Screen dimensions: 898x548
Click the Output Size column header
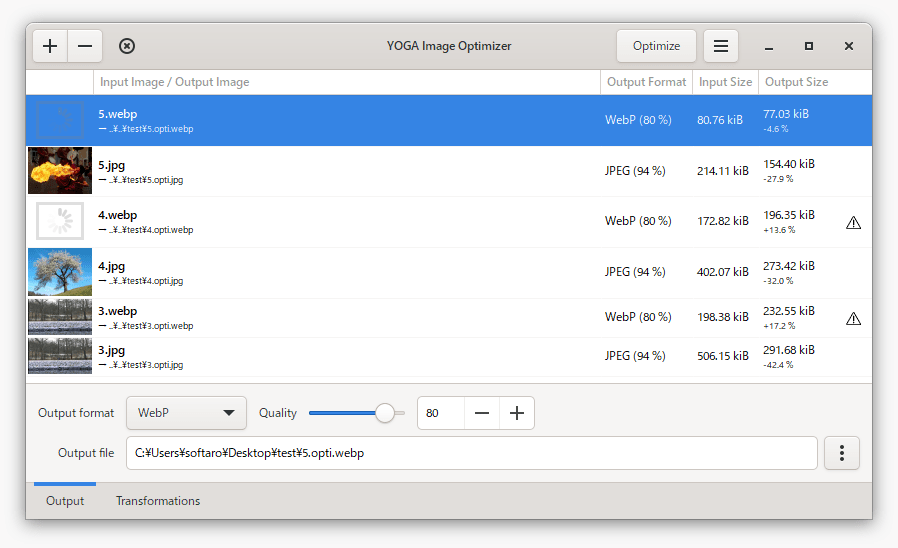[x=796, y=82]
